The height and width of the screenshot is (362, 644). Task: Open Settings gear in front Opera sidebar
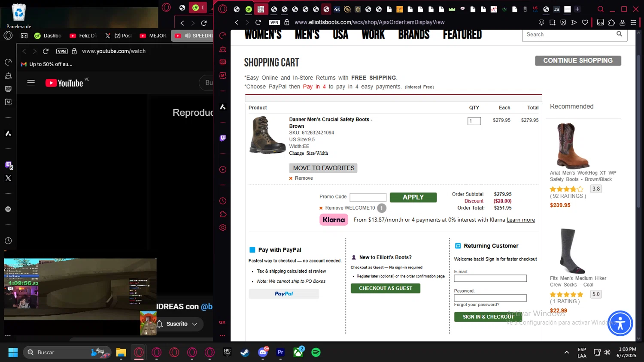[x=223, y=227]
